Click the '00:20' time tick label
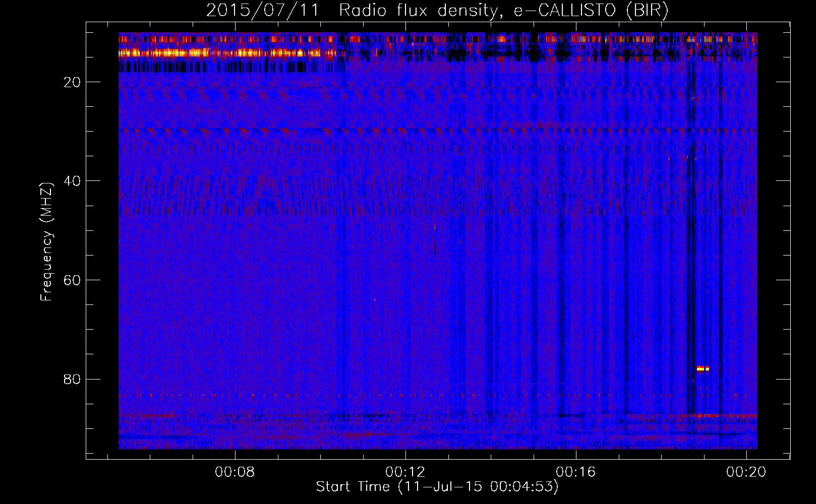Image resolution: width=816 pixels, height=504 pixels. pos(746,472)
